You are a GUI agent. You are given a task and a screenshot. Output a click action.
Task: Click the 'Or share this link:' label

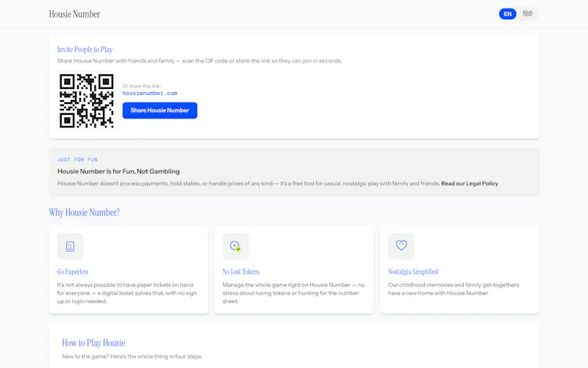(141, 86)
